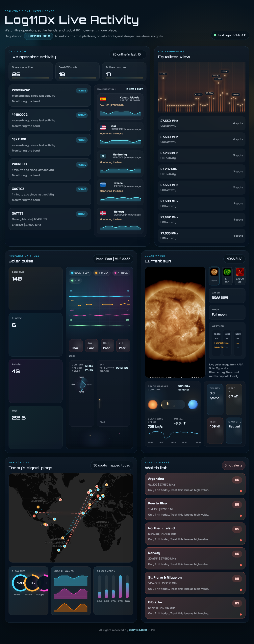Click the St. Pierre & Miquelon R5 badge
Viewport: 254px width, 644px height.
[x=237, y=579]
